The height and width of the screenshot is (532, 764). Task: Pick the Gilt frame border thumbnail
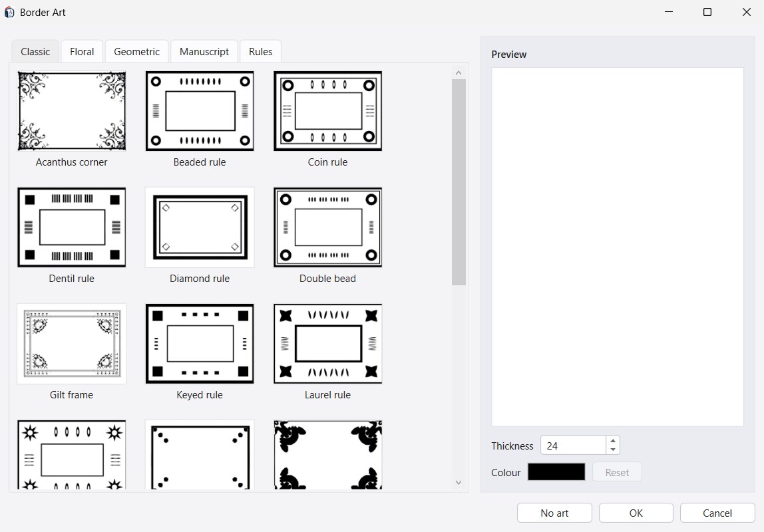(72, 344)
